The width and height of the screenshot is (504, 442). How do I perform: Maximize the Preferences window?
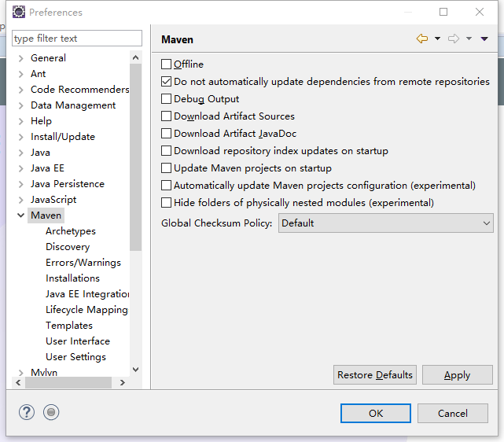[x=443, y=12]
